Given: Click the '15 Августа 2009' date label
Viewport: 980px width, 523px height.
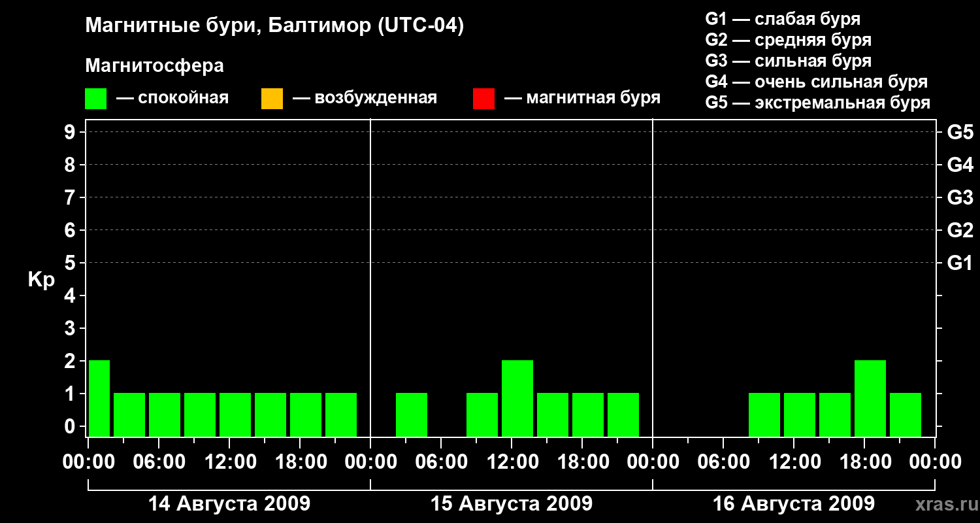Looking at the screenshot, I should pos(512,504).
